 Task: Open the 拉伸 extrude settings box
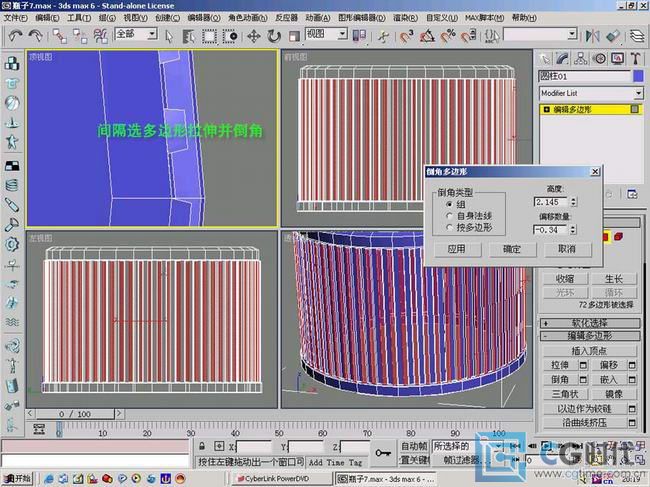583,365
